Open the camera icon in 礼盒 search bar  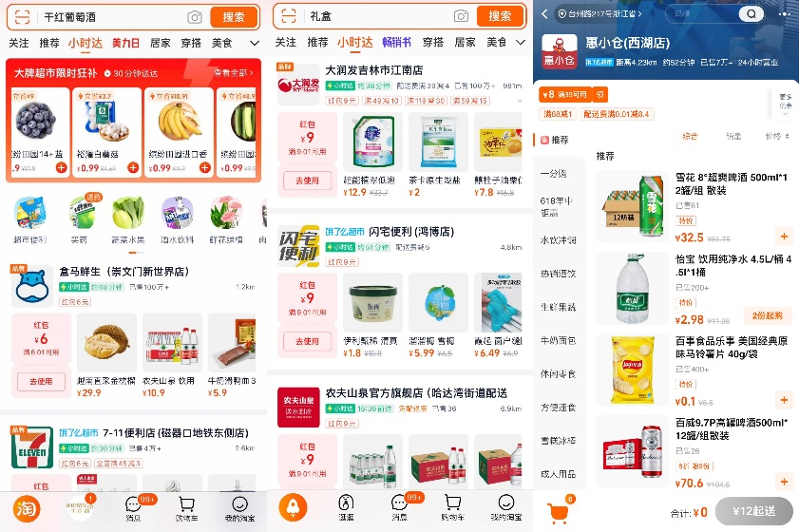[461, 16]
